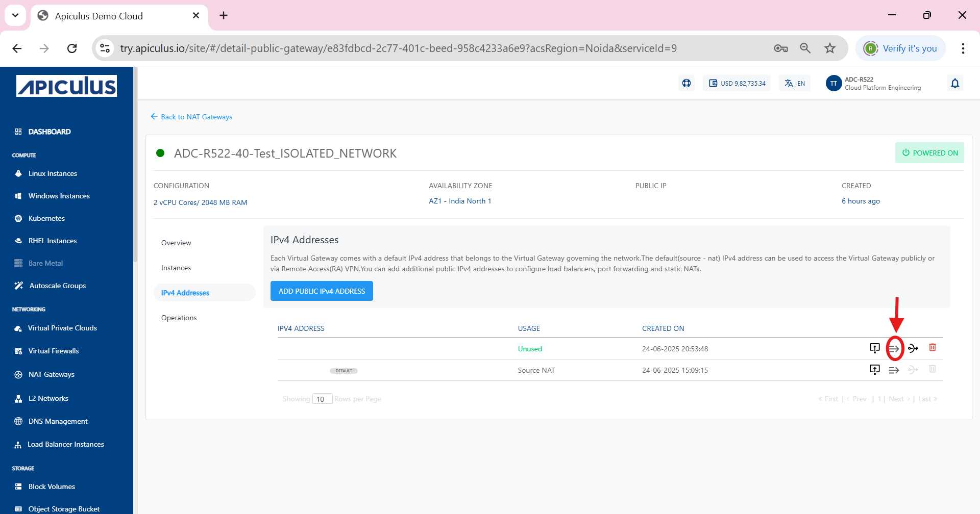Click the POWERED ON status toggle button
Image resolution: width=980 pixels, height=514 pixels.
pos(929,152)
